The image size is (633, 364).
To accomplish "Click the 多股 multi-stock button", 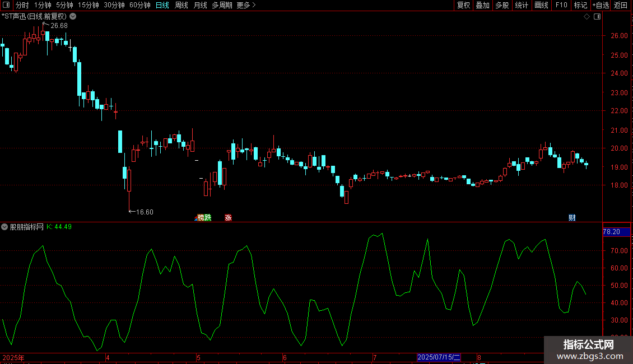I will tap(502, 5).
